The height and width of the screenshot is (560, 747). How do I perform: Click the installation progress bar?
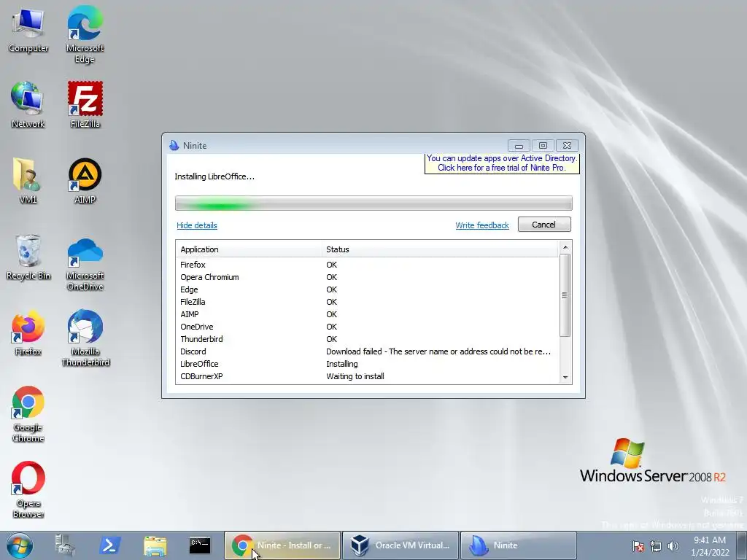(373, 203)
